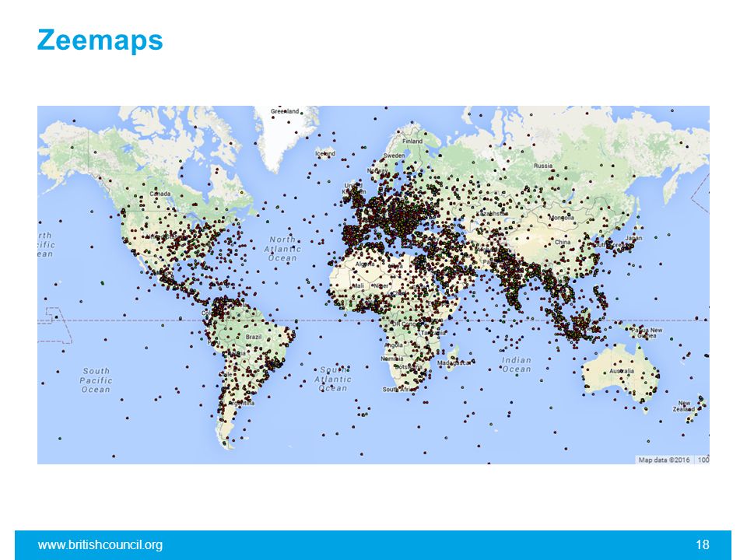Click the Australia map label
This screenshot has height=560, width=747.
pos(622,370)
